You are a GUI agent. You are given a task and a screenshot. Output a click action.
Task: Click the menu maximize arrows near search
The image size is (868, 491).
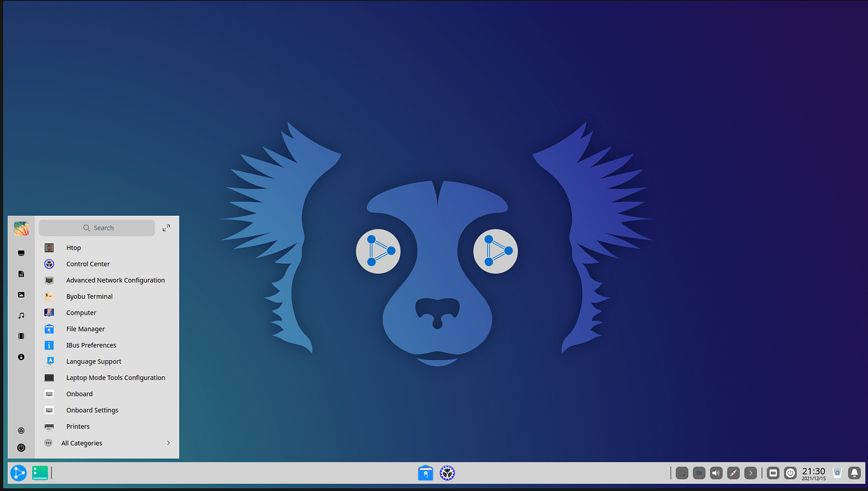pyautogui.click(x=166, y=228)
